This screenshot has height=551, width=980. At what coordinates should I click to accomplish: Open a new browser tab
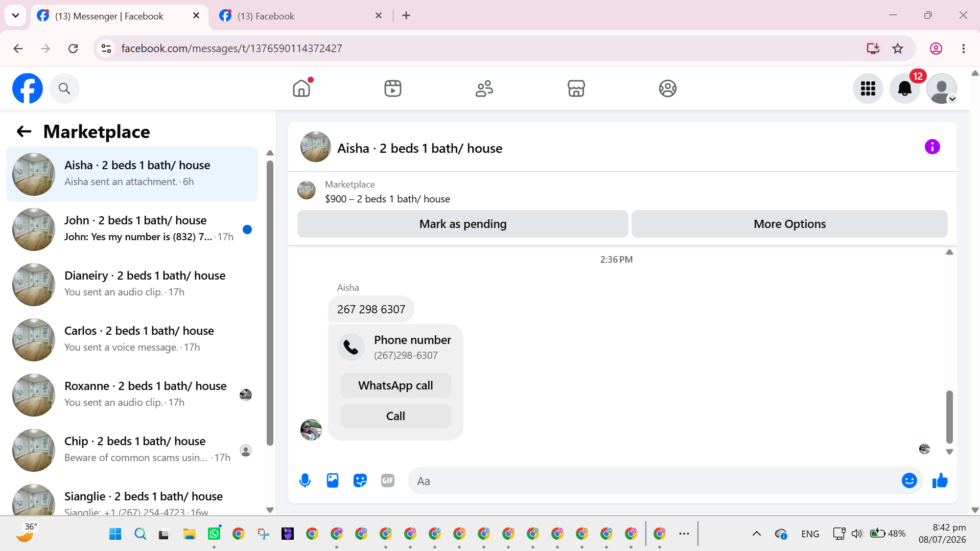pyautogui.click(x=406, y=16)
